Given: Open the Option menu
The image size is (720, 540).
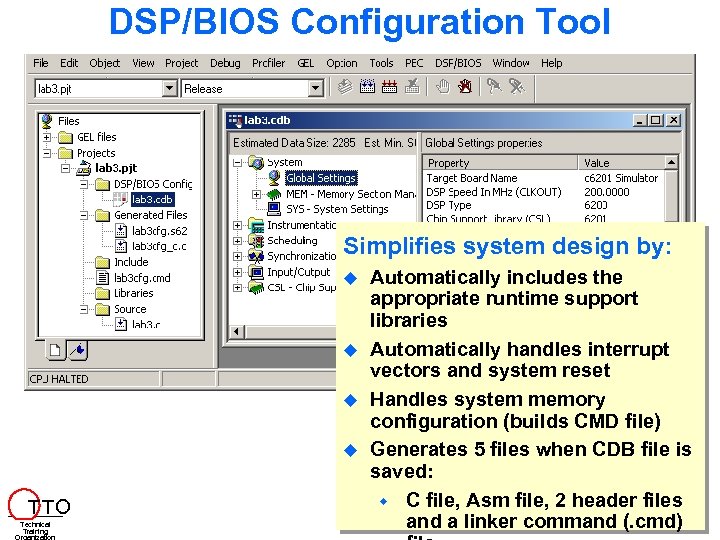Looking at the screenshot, I should point(342,63).
